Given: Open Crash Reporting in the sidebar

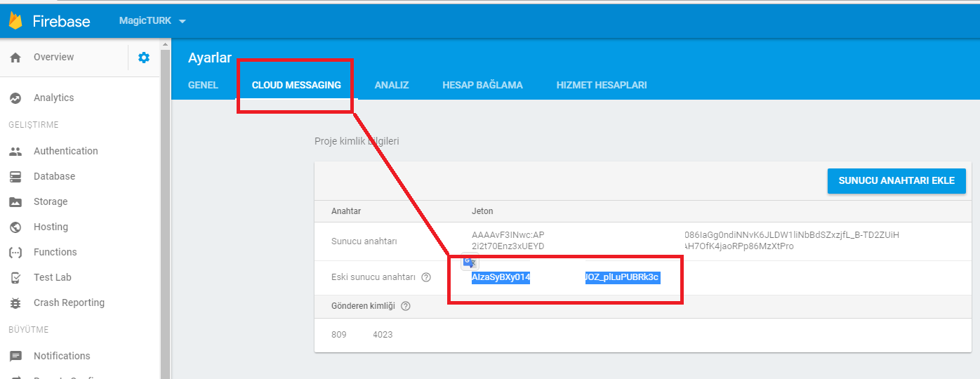Looking at the screenshot, I should (69, 302).
